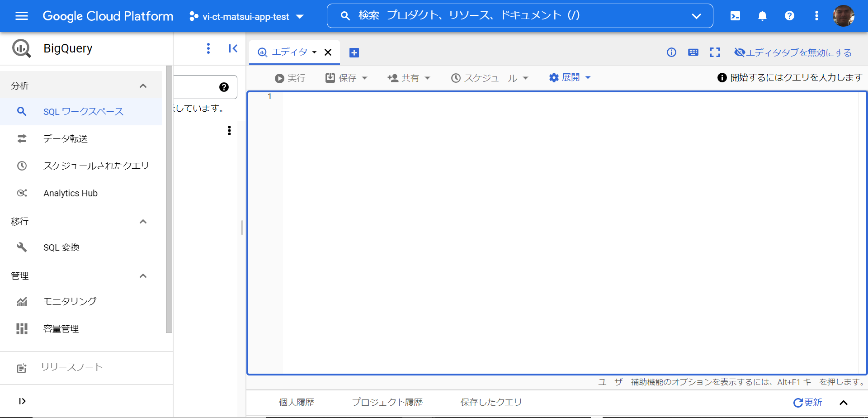Image resolution: width=868 pixels, height=418 pixels.
Task: Click the Analytics Hub icon
Action: tap(22, 193)
